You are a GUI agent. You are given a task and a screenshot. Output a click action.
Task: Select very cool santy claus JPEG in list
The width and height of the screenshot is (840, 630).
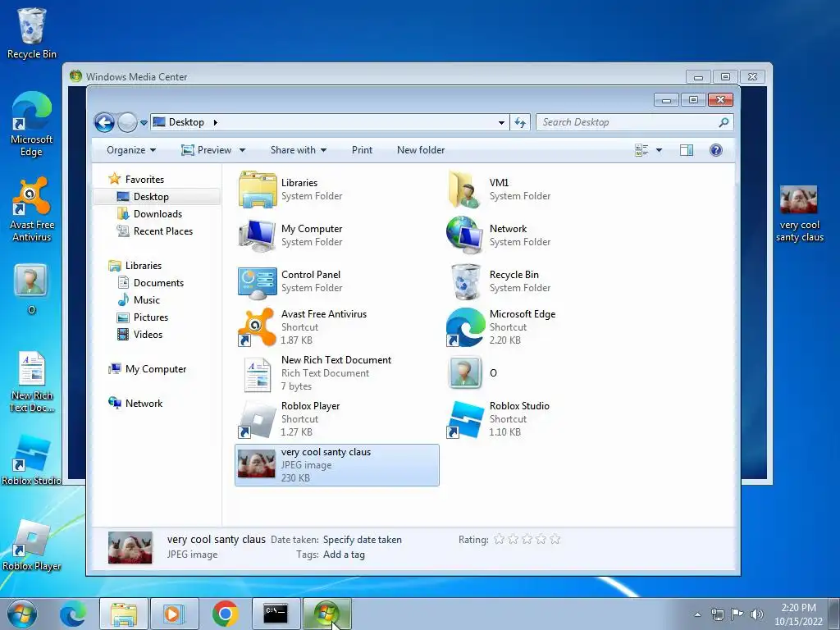click(337, 465)
